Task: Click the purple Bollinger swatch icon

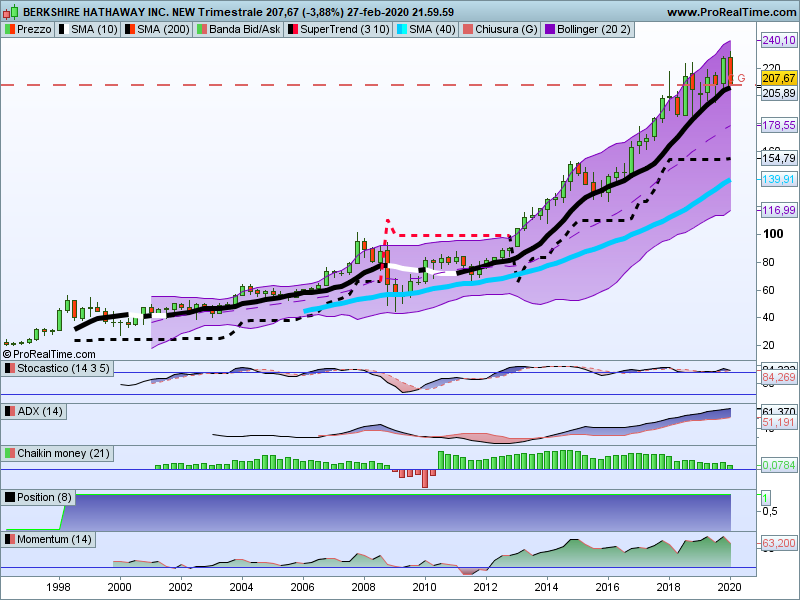Action: (x=549, y=30)
